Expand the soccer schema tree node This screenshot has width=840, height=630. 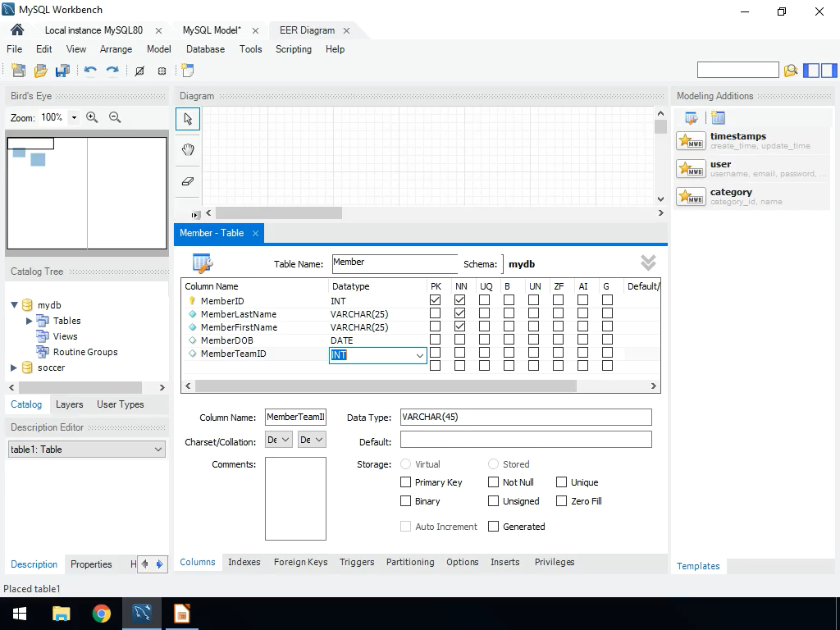click(14, 367)
